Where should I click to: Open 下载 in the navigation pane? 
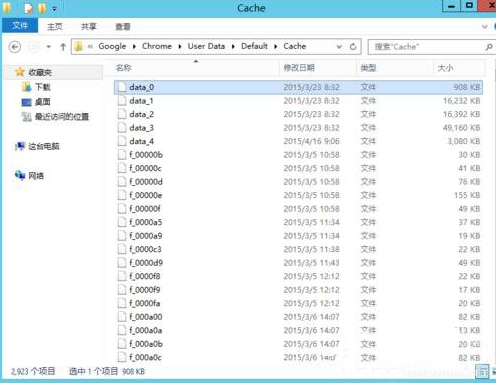43,87
